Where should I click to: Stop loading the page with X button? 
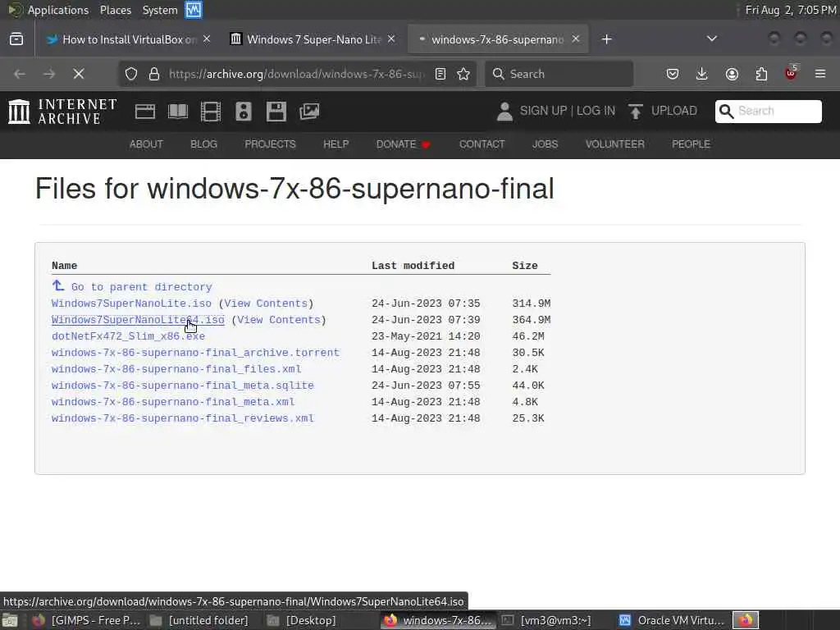(x=78, y=74)
